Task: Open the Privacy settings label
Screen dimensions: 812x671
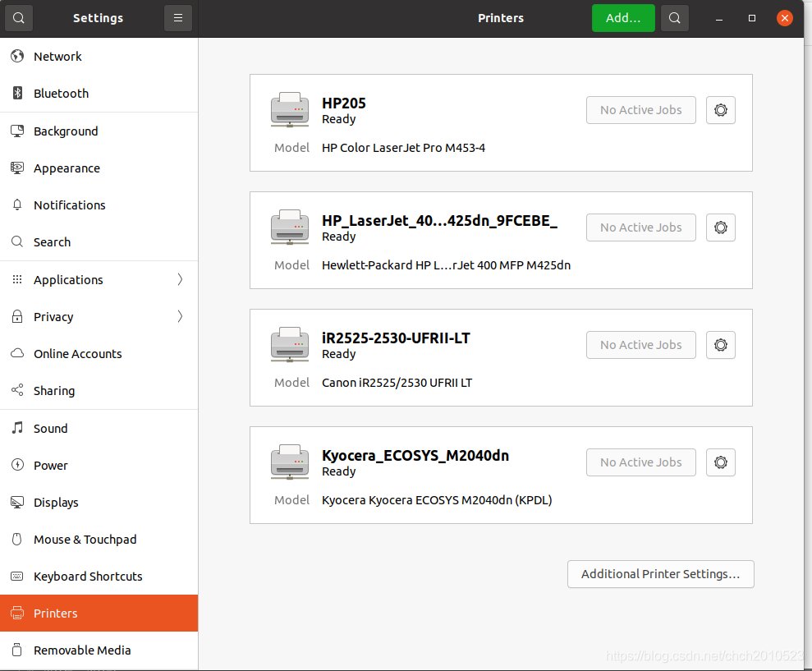Action: 53,317
